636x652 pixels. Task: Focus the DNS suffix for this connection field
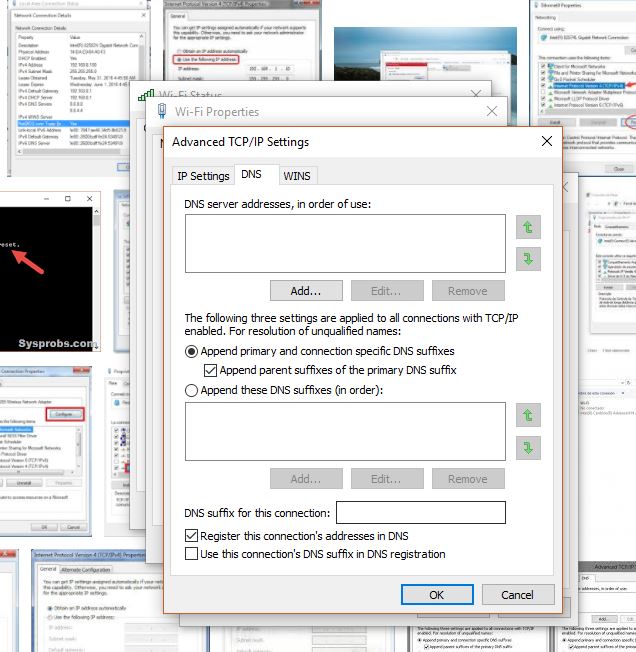click(x=421, y=512)
